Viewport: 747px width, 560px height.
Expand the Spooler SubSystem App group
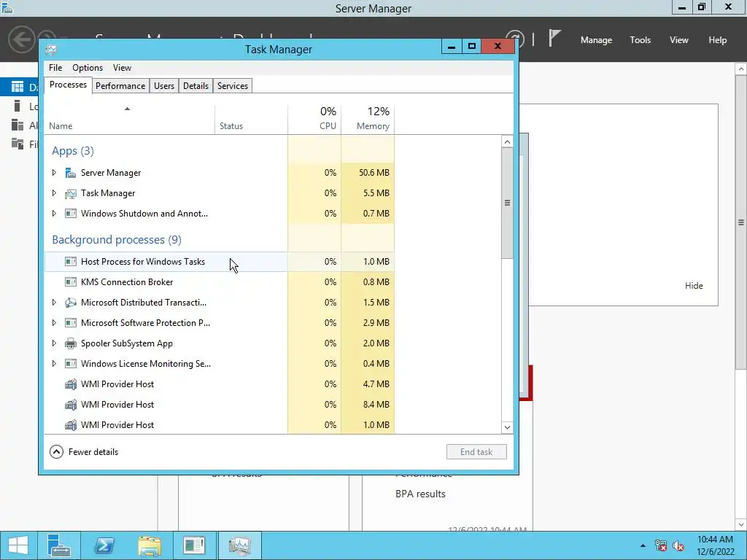tap(54, 343)
